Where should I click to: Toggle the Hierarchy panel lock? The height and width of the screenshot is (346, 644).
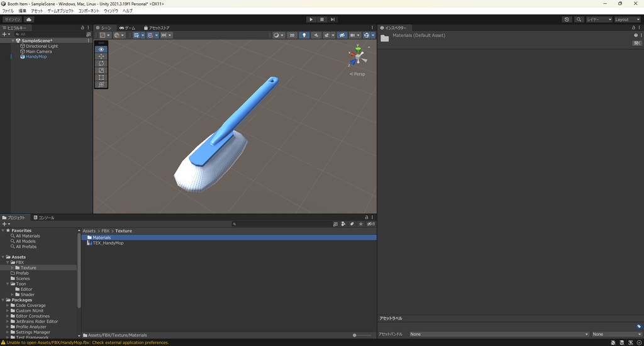[x=82, y=28]
